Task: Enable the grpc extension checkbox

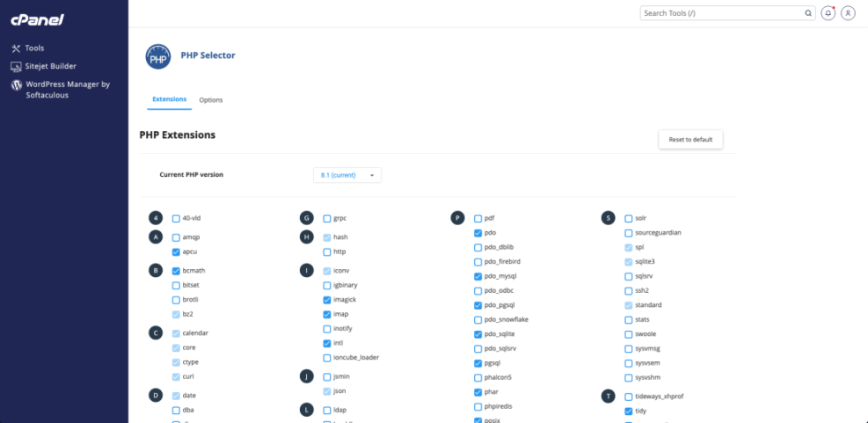Action: (327, 218)
